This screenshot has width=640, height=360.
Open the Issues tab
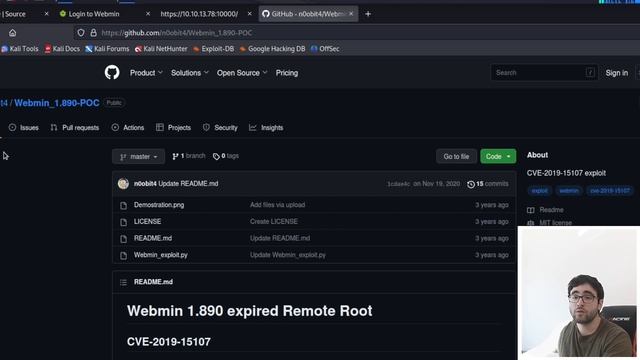(x=24, y=128)
